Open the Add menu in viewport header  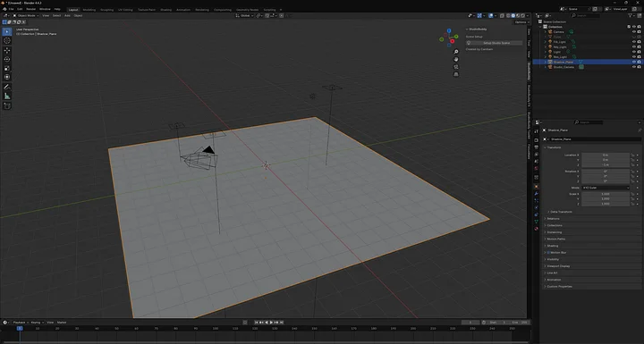point(67,15)
